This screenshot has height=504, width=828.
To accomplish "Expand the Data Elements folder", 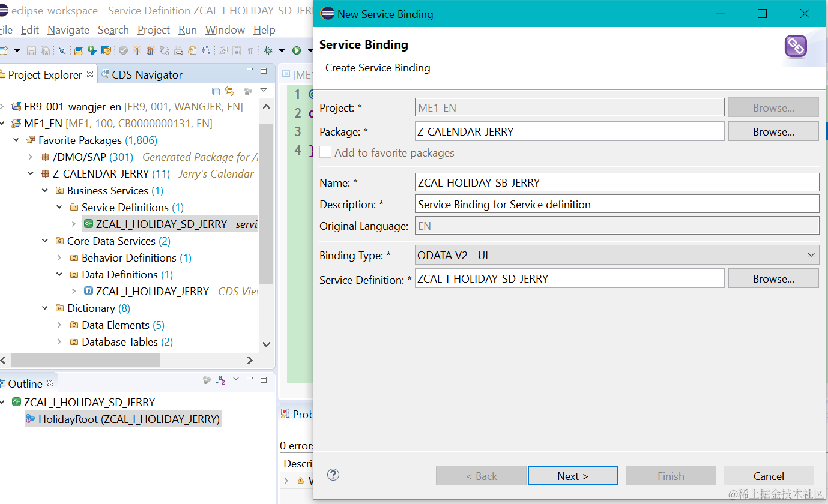I will (x=59, y=325).
